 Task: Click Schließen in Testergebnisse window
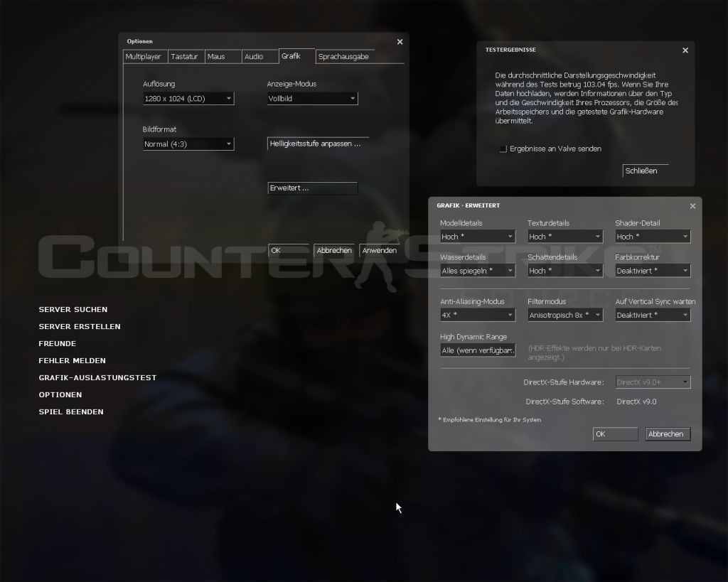pos(646,171)
